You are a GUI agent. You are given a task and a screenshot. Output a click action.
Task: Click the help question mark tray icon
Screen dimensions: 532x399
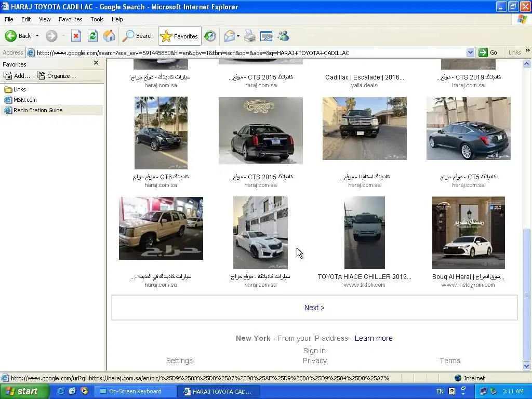point(452,392)
